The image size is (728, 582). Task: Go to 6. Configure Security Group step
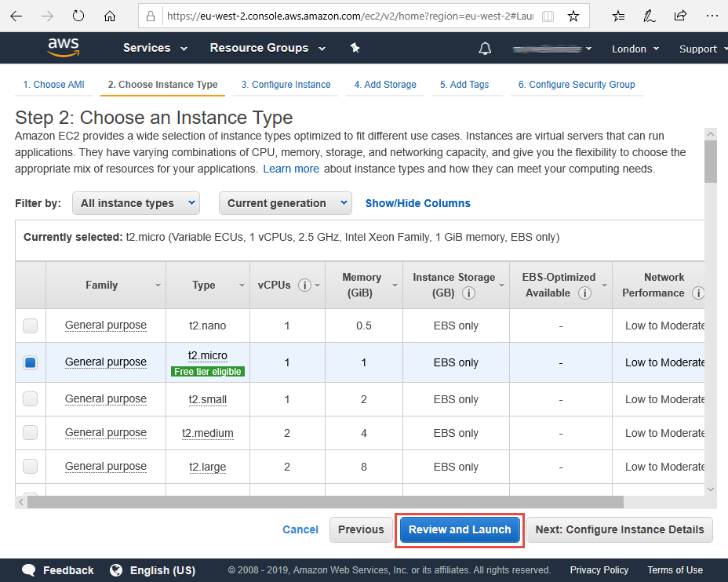(x=577, y=85)
